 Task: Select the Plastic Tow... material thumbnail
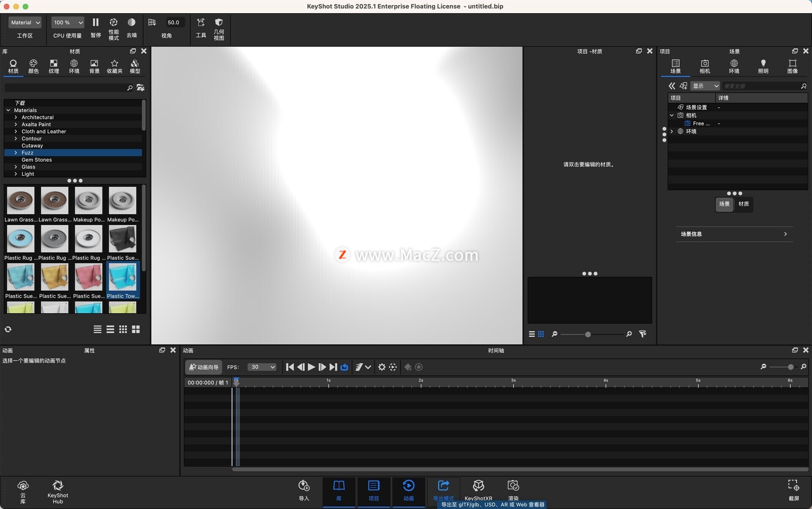click(x=123, y=280)
